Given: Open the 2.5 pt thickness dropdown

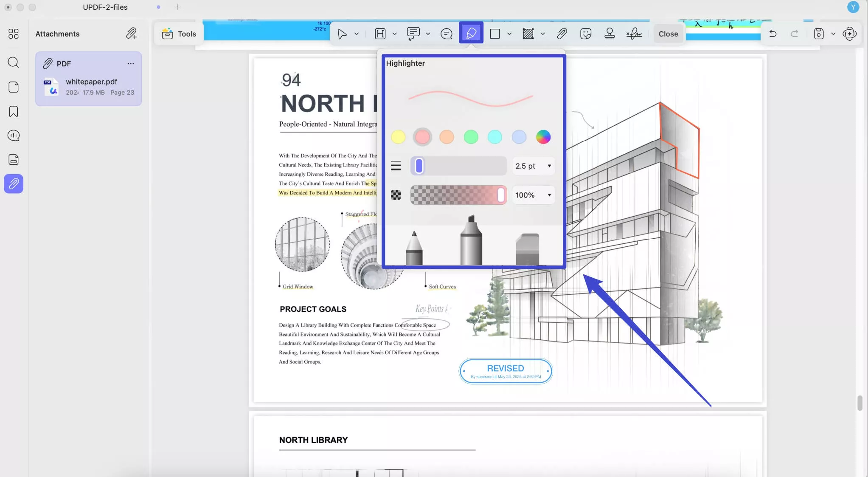Looking at the screenshot, I should click(534, 166).
